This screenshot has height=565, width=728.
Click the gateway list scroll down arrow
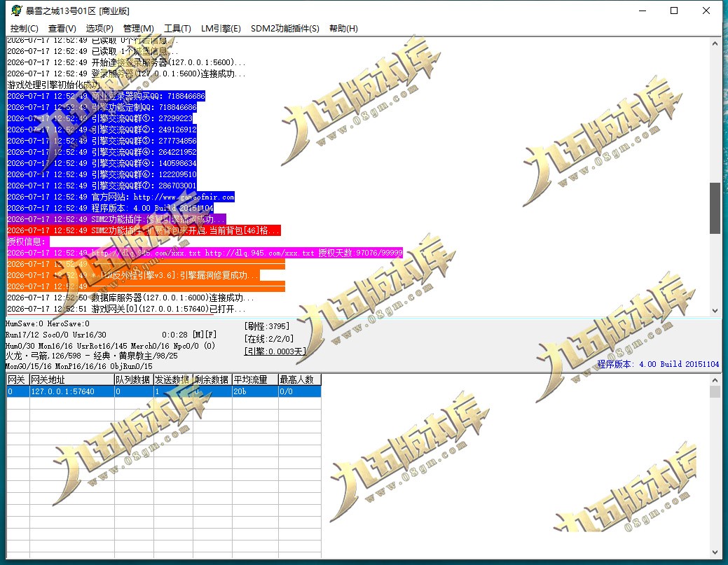click(x=715, y=552)
